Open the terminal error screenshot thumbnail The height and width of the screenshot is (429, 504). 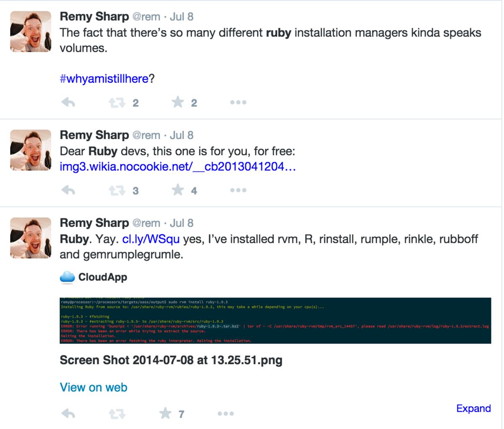[x=275, y=321]
